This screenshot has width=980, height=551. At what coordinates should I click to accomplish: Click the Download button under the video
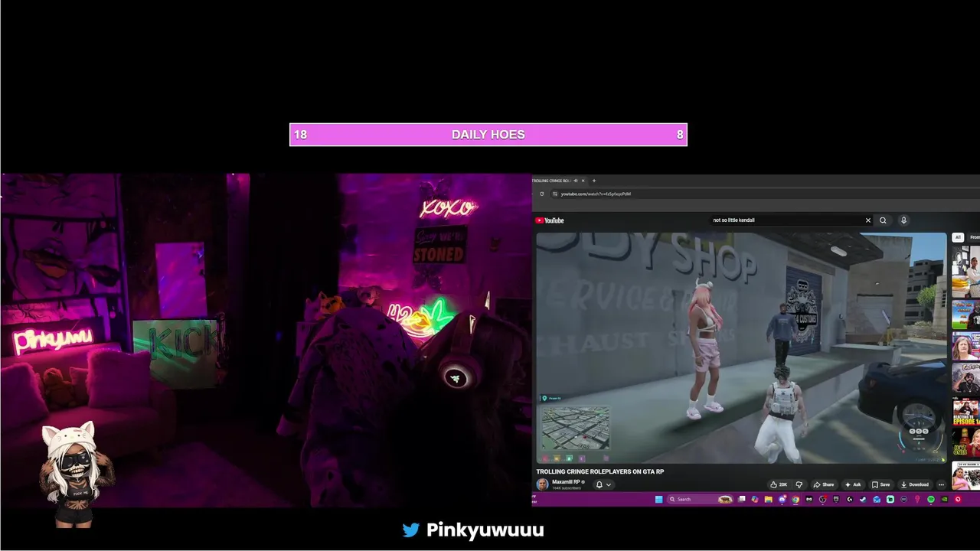(x=915, y=484)
